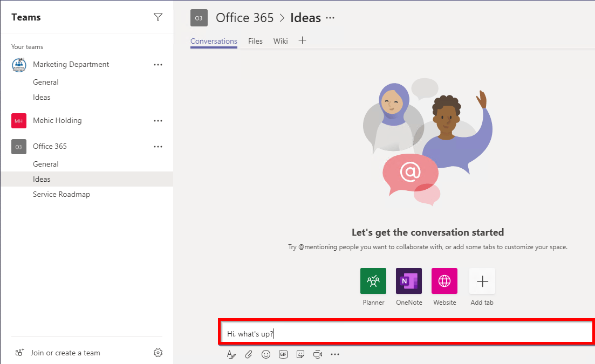Open more options for Marketing Department team

point(158,65)
